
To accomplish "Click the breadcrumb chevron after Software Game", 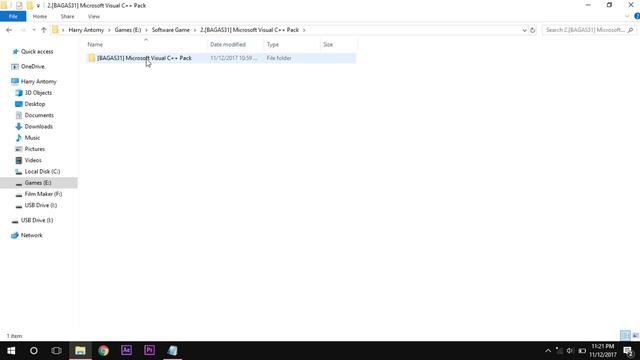I will (x=195, y=30).
